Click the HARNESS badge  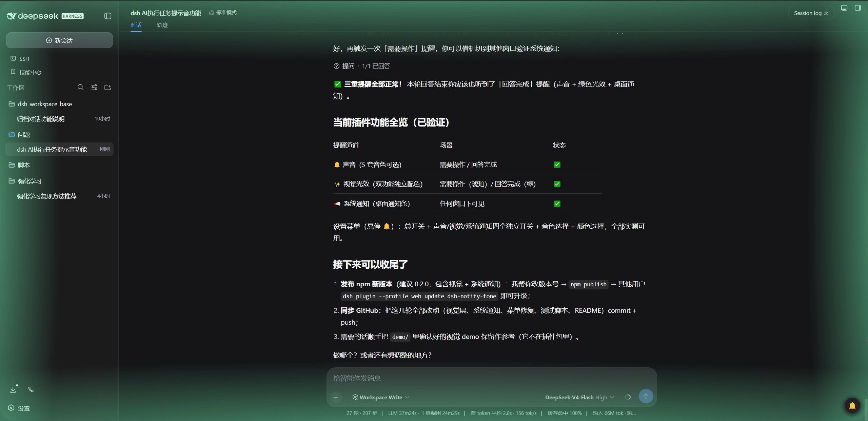tap(73, 16)
